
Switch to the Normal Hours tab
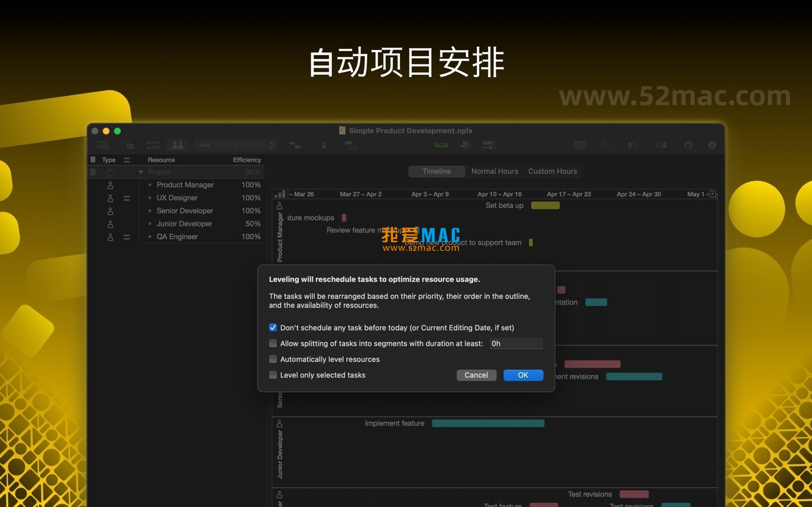pyautogui.click(x=494, y=171)
